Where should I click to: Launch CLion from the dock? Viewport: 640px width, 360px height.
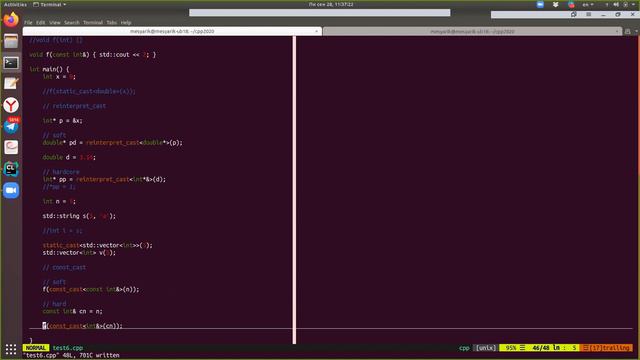[11, 169]
